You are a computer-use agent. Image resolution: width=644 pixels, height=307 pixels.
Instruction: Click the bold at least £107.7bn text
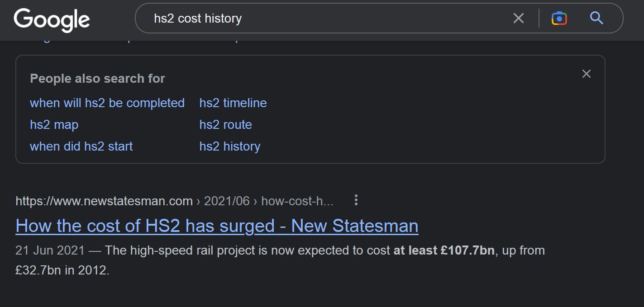click(x=444, y=250)
